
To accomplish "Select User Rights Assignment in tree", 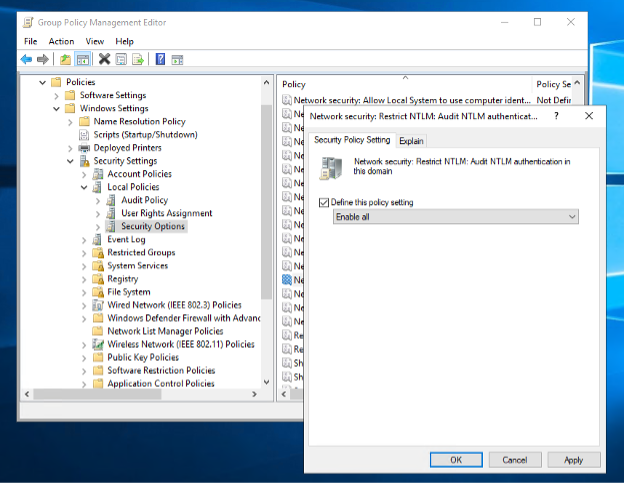I will click(x=166, y=213).
